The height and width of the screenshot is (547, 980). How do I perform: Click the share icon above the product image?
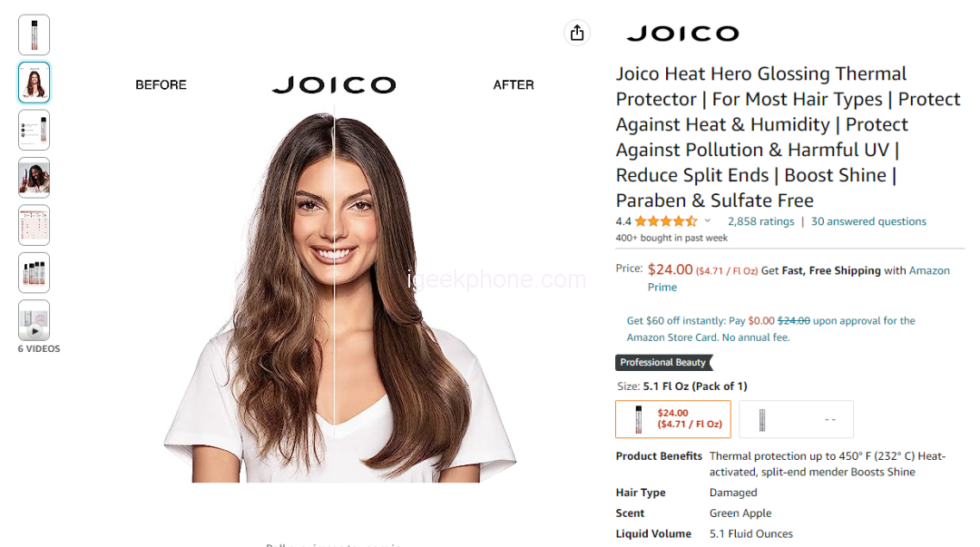pos(577,33)
